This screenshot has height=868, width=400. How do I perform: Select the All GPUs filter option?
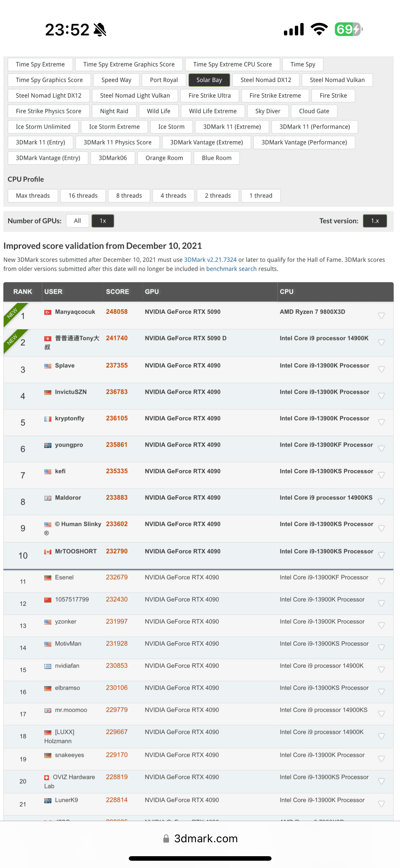pyautogui.click(x=77, y=221)
